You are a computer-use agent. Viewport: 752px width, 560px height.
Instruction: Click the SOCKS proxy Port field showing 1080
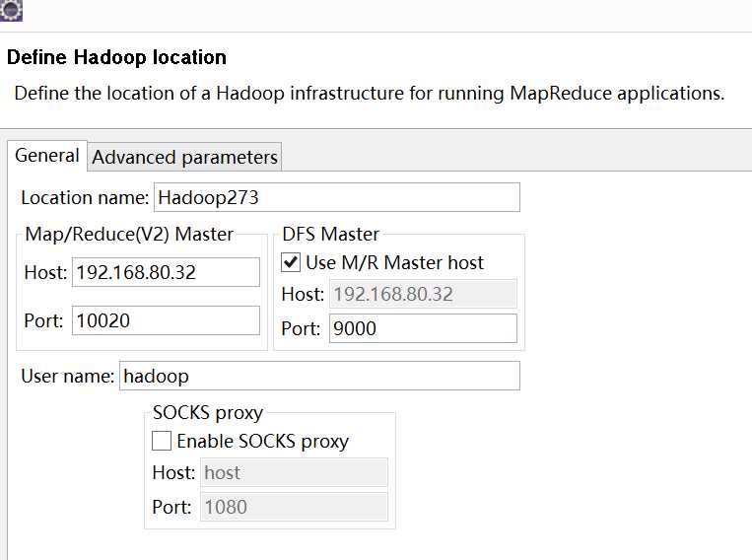pyautogui.click(x=294, y=507)
